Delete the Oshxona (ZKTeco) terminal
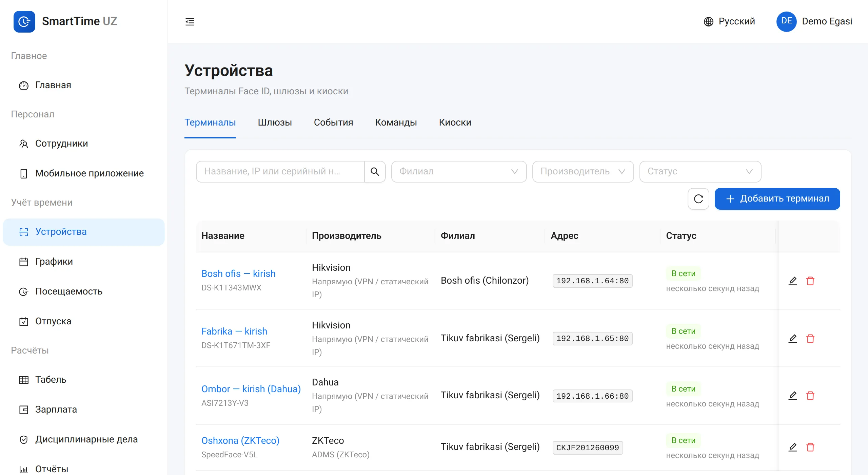Screen dimensions: 868x475 810,447
